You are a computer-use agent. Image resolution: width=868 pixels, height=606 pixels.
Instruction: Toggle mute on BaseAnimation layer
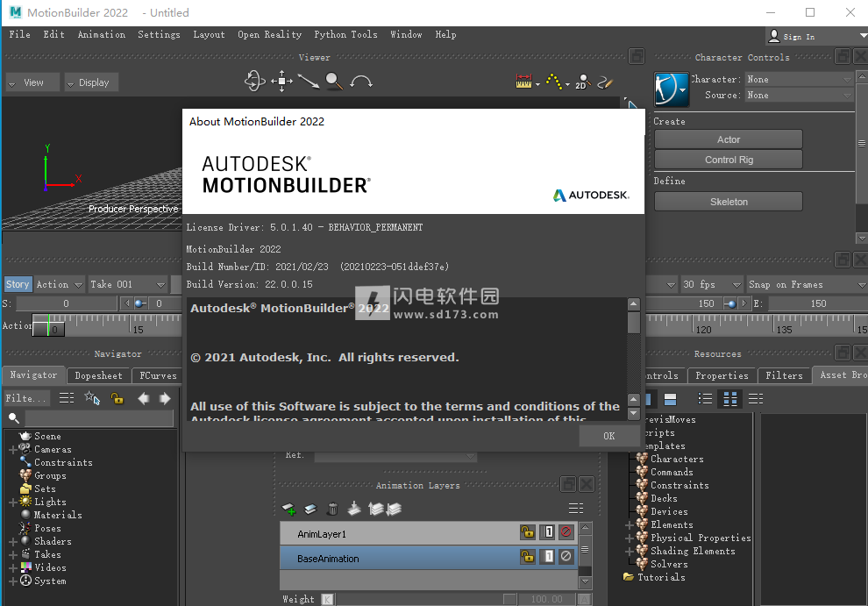pyautogui.click(x=566, y=556)
